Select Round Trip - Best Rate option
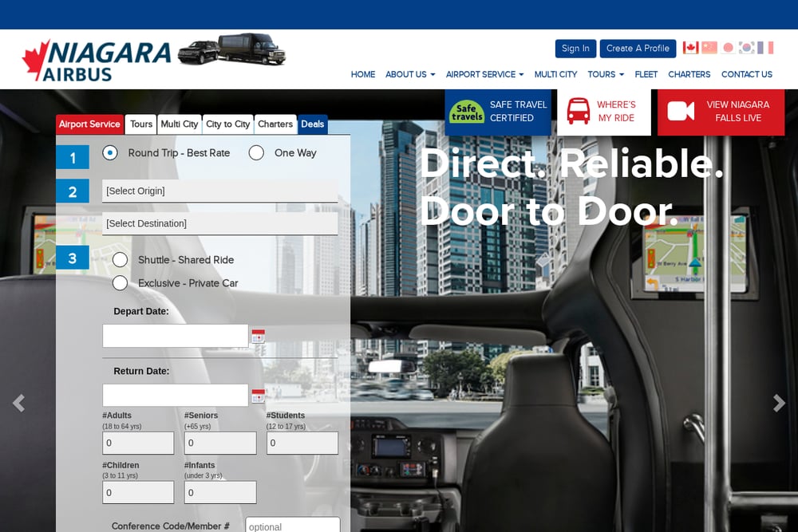The image size is (798, 532). pos(110,152)
